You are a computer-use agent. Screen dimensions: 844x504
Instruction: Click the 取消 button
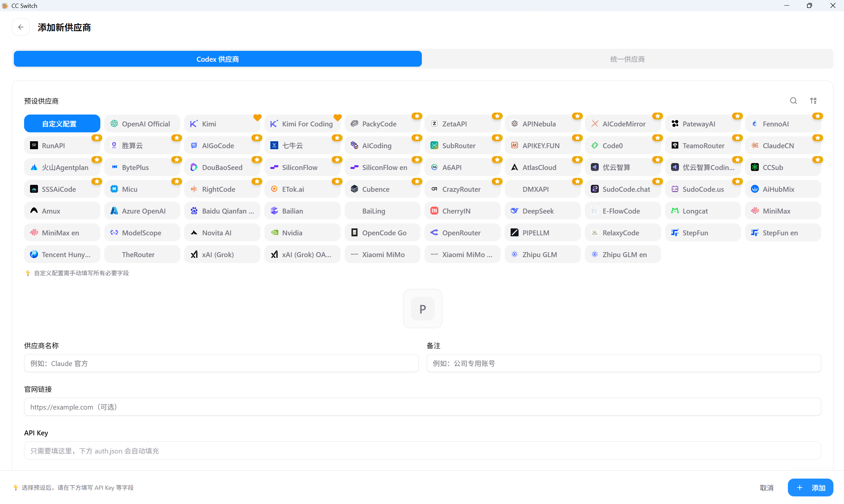click(766, 488)
